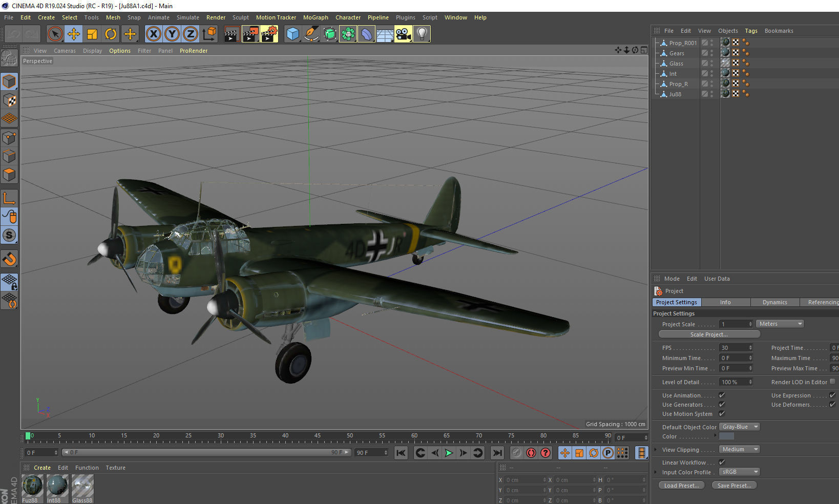Toggle the Use Deformers checkbox

[x=832, y=404]
